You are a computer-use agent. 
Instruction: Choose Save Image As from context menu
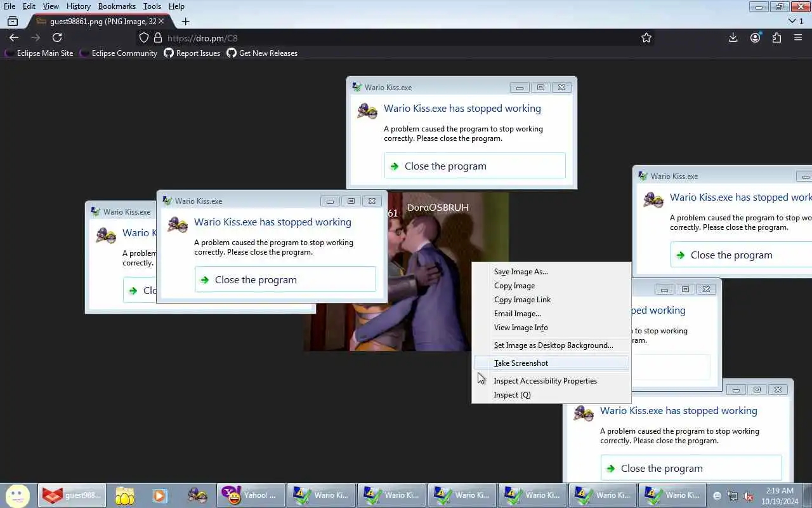pyautogui.click(x=551, y=272)
